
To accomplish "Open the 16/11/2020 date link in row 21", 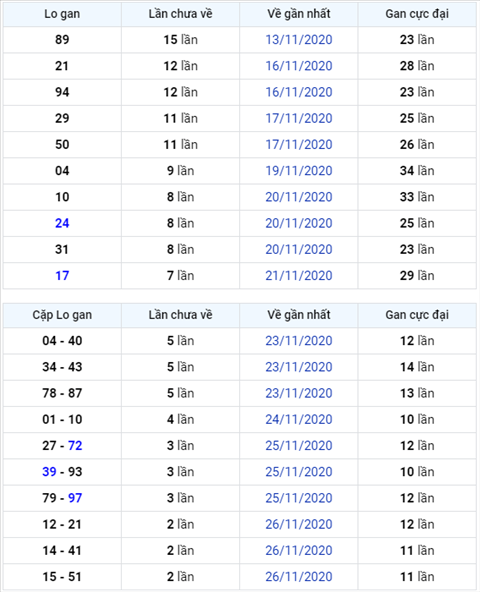I will tap(299, 66).
